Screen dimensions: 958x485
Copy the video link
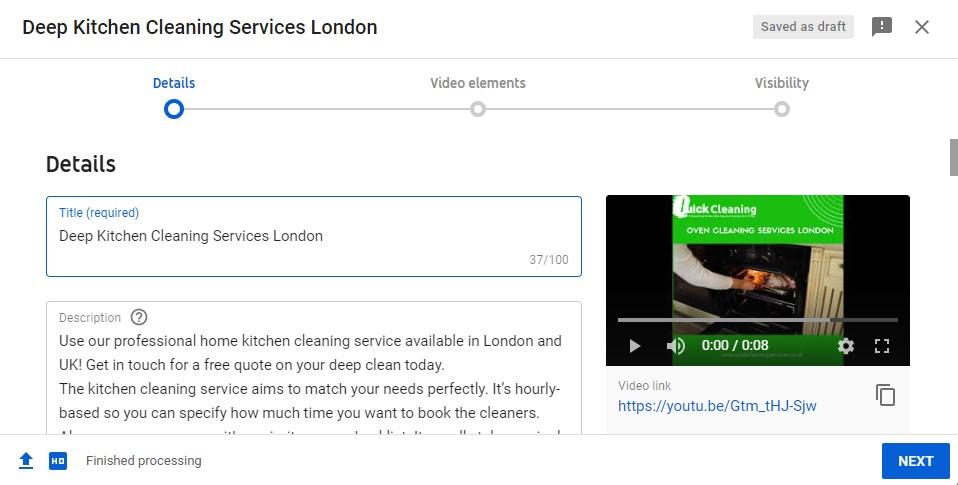[885, 395]
